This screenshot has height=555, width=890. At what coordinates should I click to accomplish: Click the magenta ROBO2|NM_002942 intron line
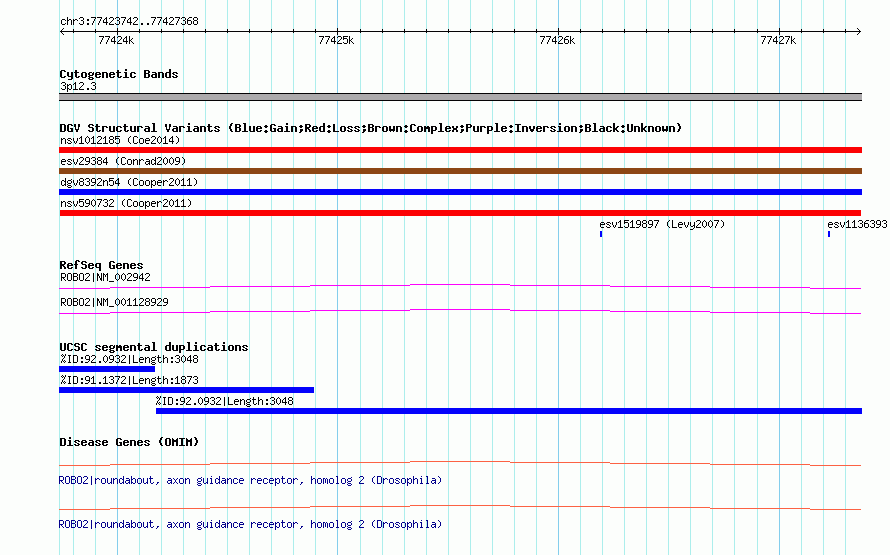pos(460,287)
